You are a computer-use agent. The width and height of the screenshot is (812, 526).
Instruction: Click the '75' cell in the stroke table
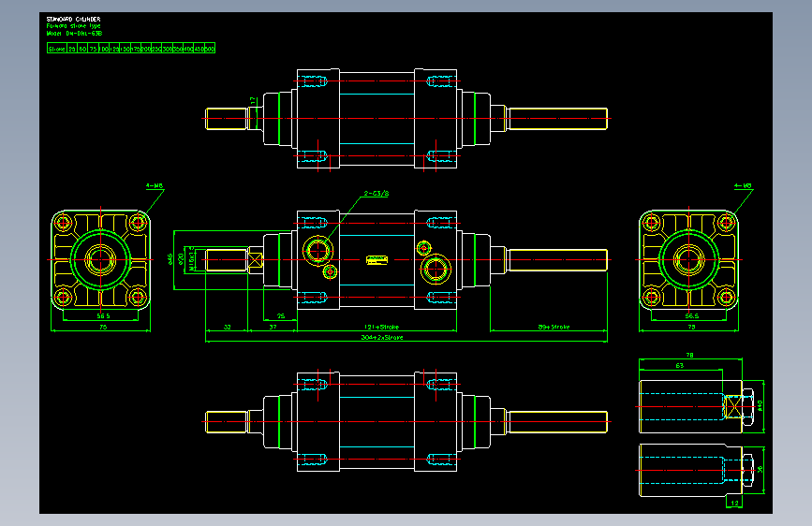(94, 49)
